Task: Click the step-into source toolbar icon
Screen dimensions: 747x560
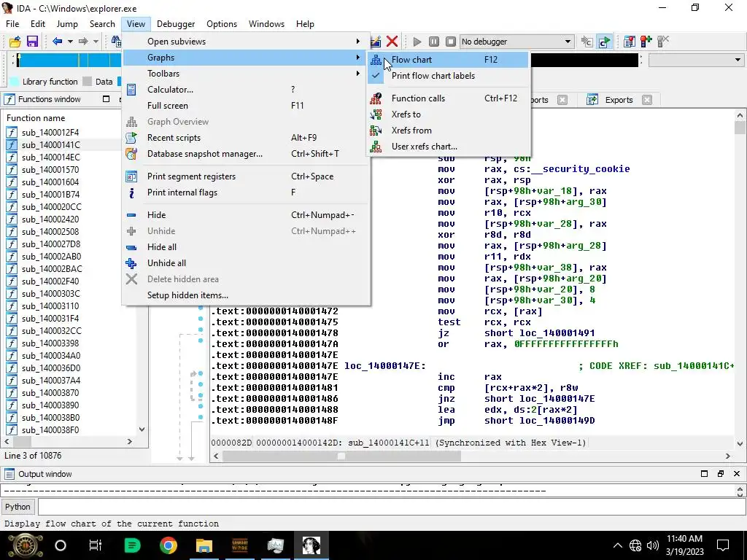Action: (x=587, y=42)
